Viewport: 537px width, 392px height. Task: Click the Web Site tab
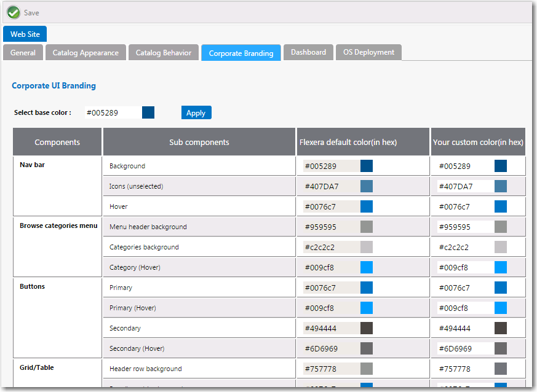[x=25, y=34]
